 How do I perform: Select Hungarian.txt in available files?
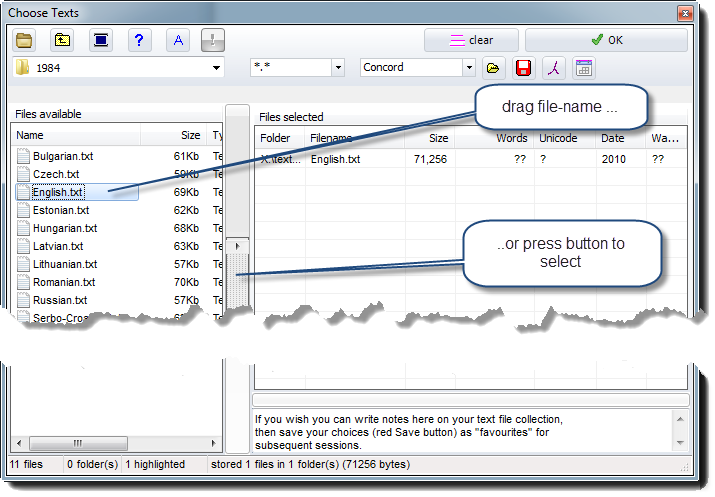pos(64,228)
